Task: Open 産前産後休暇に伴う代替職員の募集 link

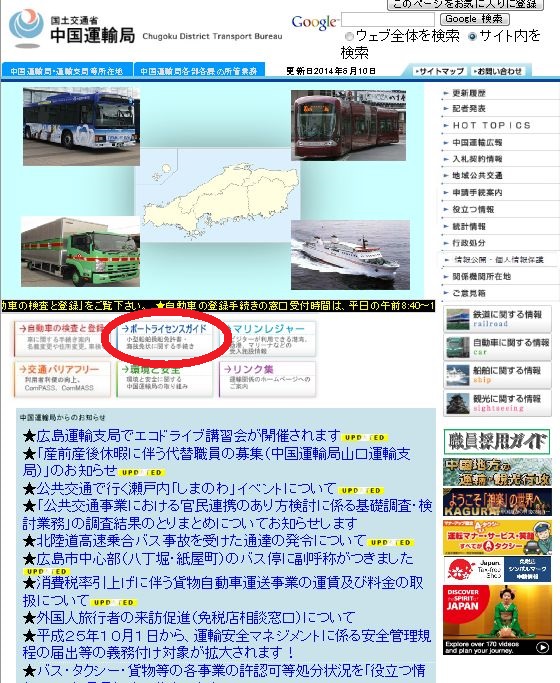Action: tap(216, 462)
